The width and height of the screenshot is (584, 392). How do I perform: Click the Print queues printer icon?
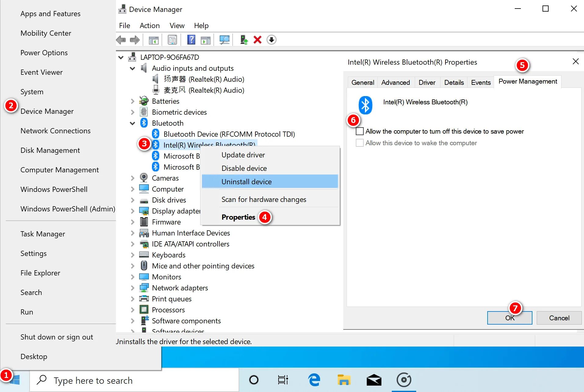tap(144, 299)
